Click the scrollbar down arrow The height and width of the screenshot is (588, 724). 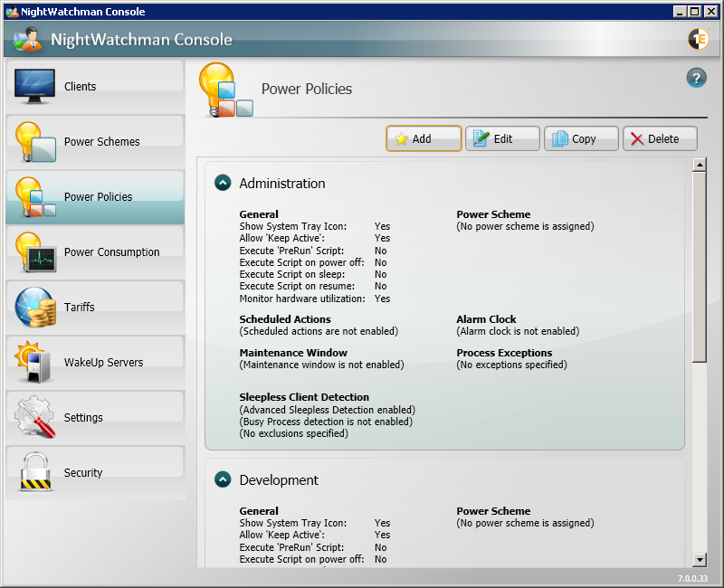[699, 560]
